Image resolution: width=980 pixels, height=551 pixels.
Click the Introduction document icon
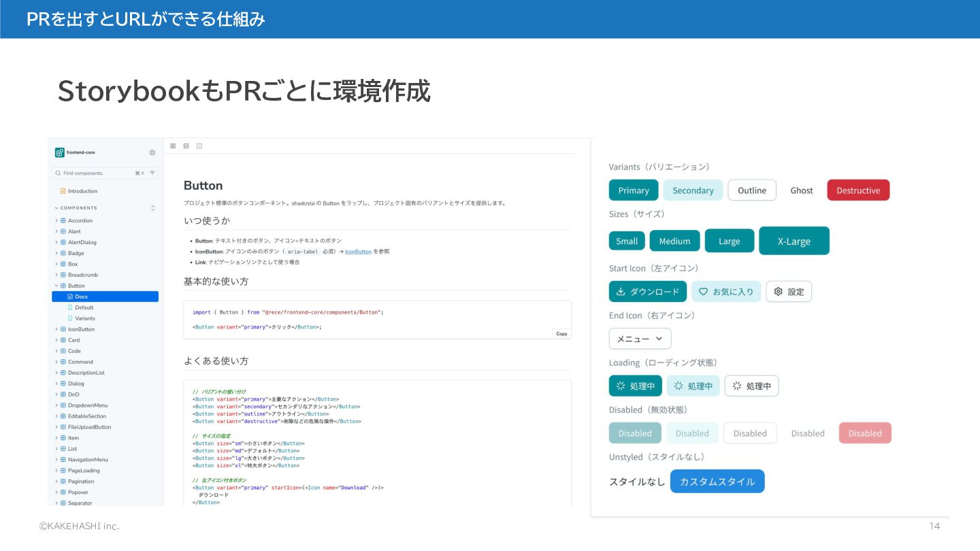tap(63, 191)
